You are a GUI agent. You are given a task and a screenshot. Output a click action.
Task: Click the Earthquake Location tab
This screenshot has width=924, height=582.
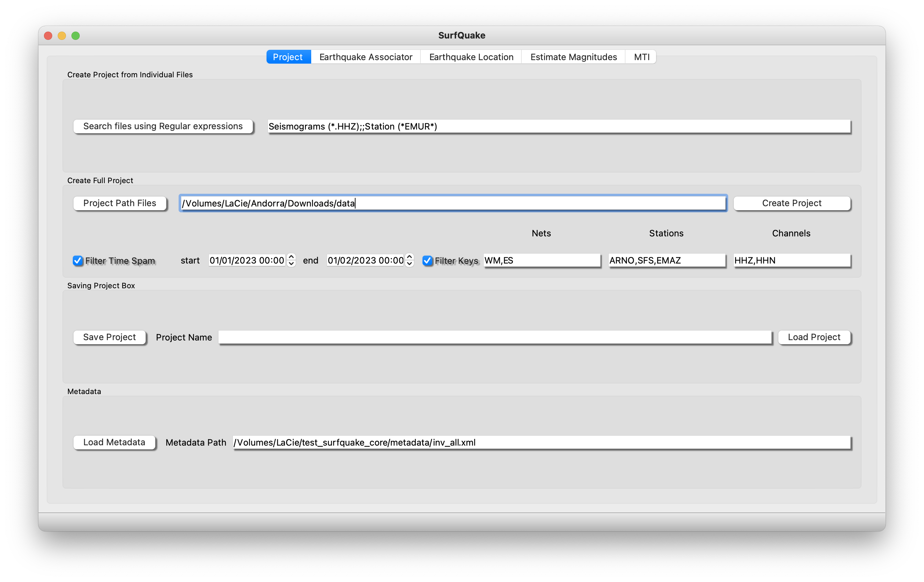click(470, 56)
